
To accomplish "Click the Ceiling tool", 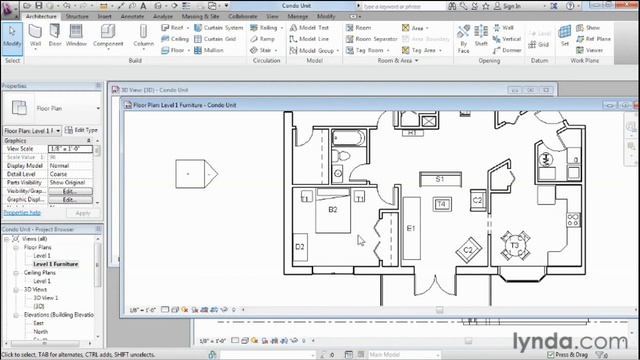I will pyautogui.click(x=175, y=39).
